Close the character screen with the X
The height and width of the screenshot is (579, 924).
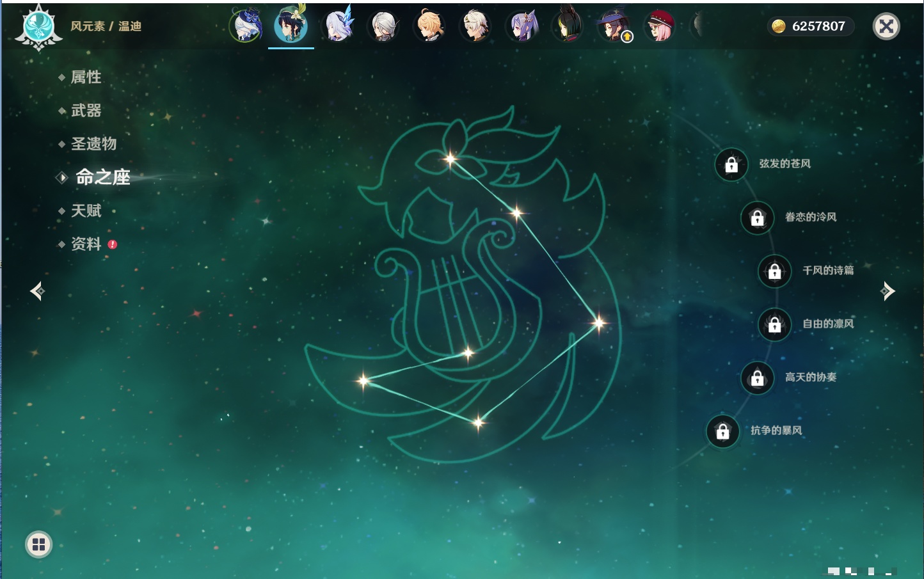(x=886, y=26)
